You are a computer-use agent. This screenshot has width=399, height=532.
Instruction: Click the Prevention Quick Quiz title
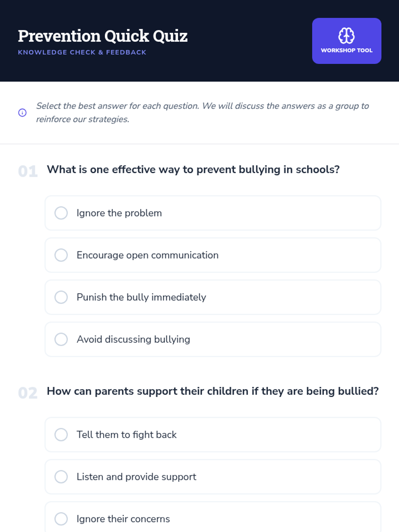(103, 36)
